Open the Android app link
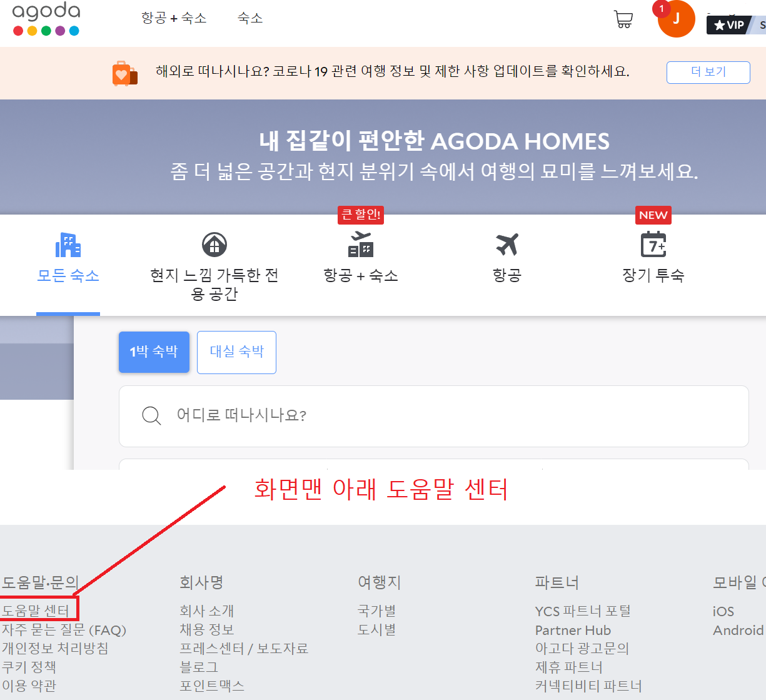The image size is (766, 700). (738, 630)
